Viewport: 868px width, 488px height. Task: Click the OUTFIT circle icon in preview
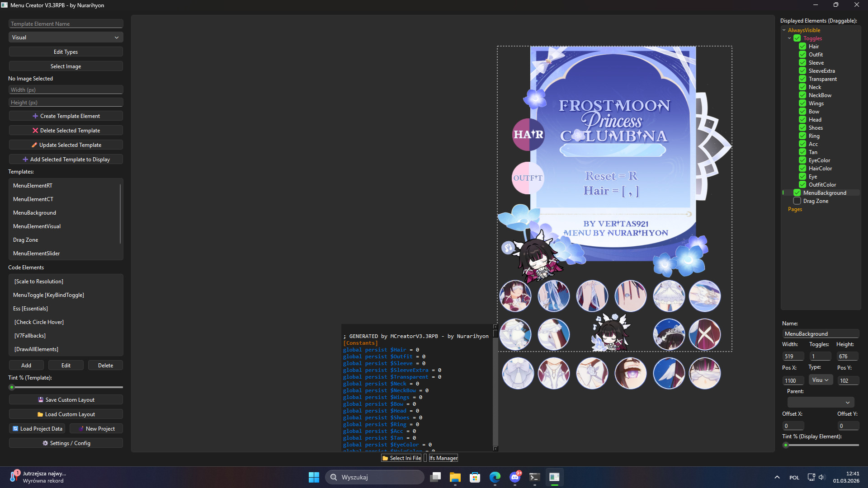pos(528,178)
